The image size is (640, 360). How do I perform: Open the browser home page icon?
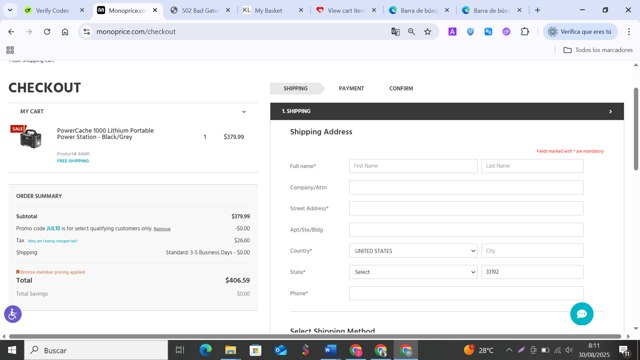click(x=65, y=31)
